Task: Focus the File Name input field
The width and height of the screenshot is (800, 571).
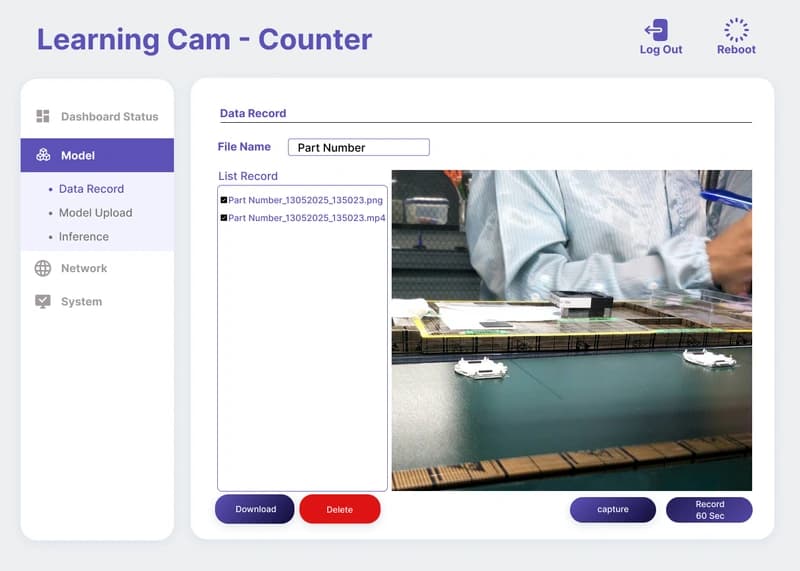Action: tap(359, 147)
